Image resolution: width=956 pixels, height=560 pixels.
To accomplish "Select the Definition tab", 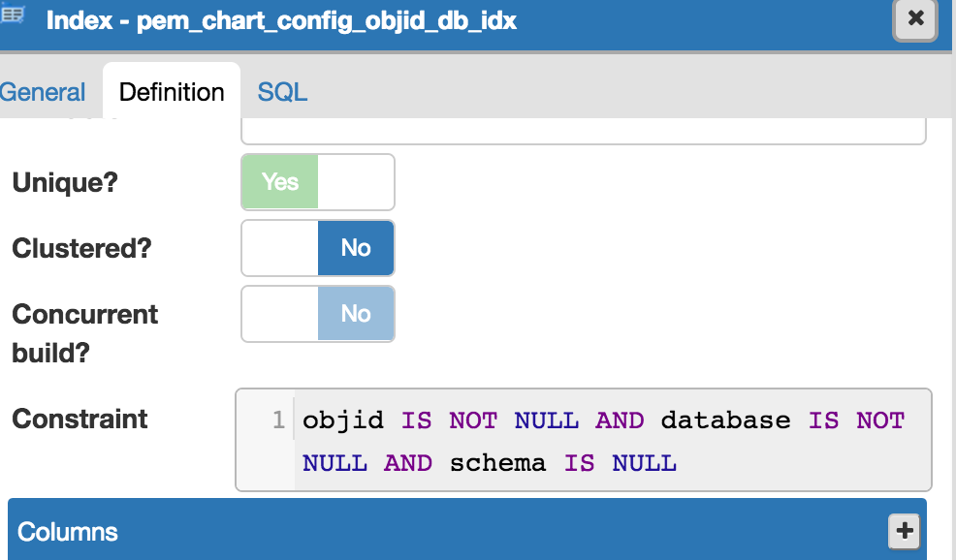I will click(172, 92).
